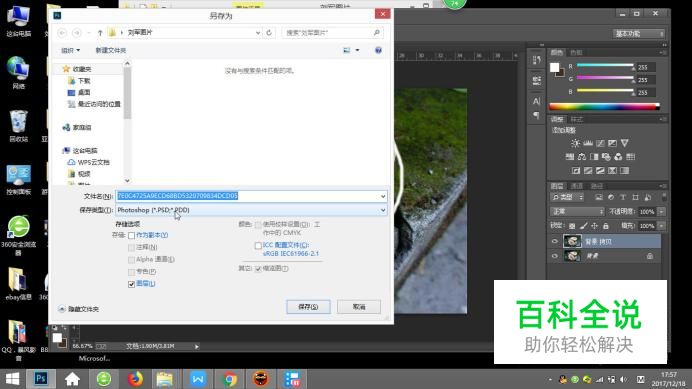
Task: Toggle the ICC 配置文件 checkbox
Action: (258, 245)
